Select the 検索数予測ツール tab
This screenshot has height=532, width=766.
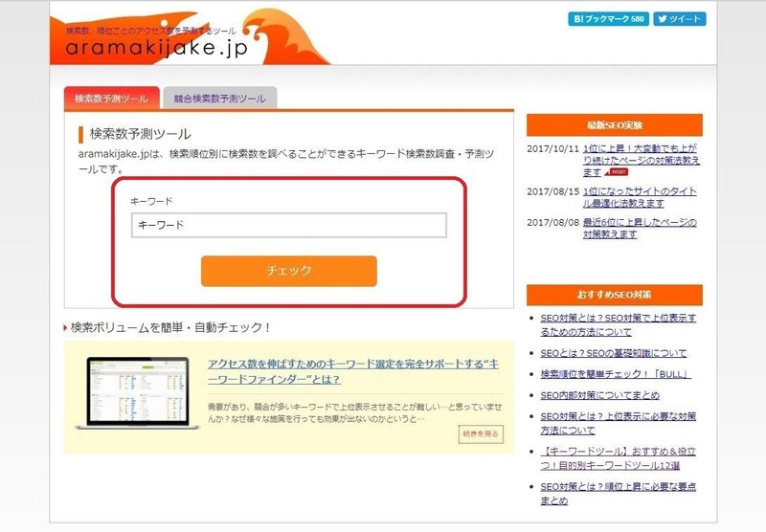coord(112,99)
